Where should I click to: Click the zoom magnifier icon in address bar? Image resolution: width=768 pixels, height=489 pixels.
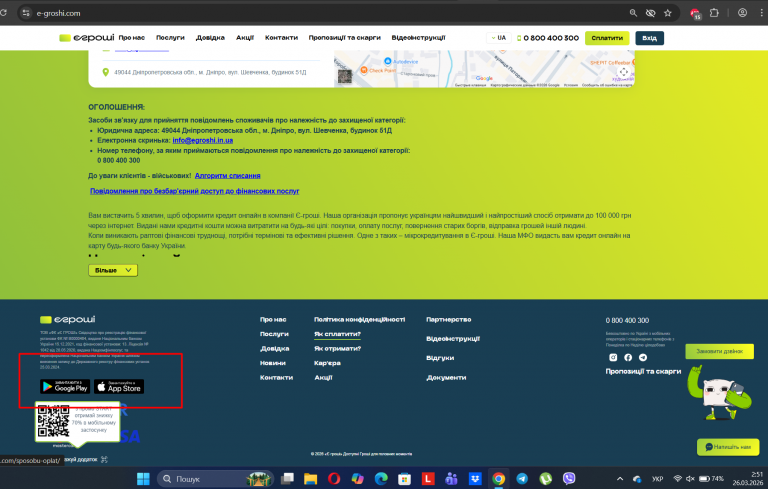point(633,13)
